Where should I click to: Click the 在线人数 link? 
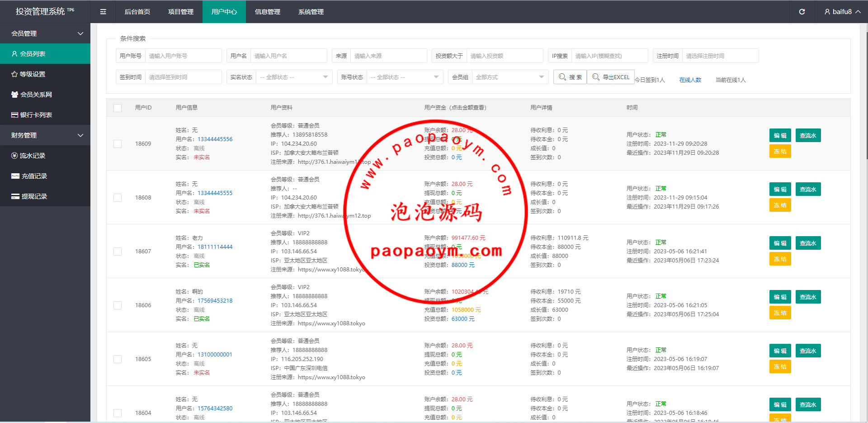(690, 80)
